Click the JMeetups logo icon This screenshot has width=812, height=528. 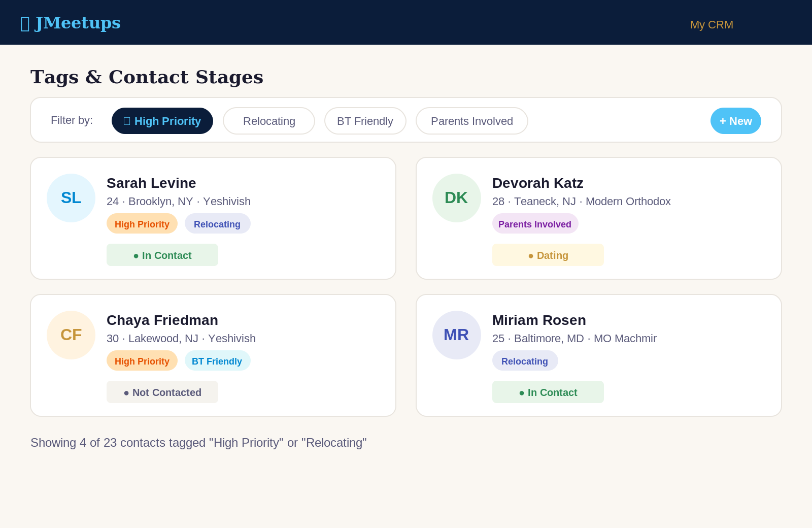pos(24,23)
